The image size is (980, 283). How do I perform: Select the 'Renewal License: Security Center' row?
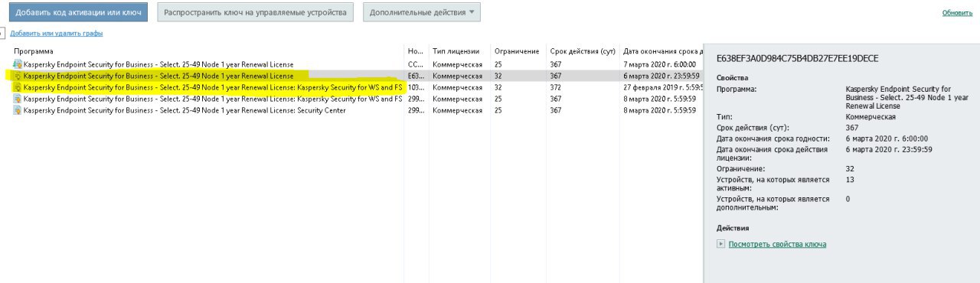(358, 111)
